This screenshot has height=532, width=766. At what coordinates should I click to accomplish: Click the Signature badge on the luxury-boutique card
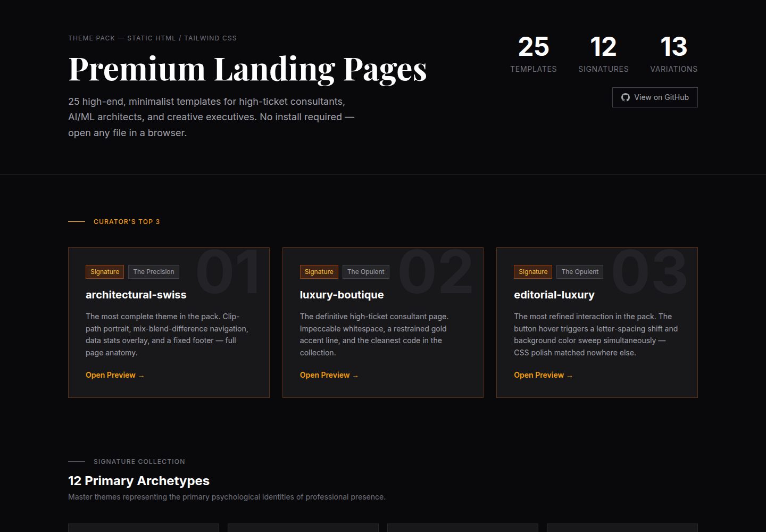[x=319, y=272]
